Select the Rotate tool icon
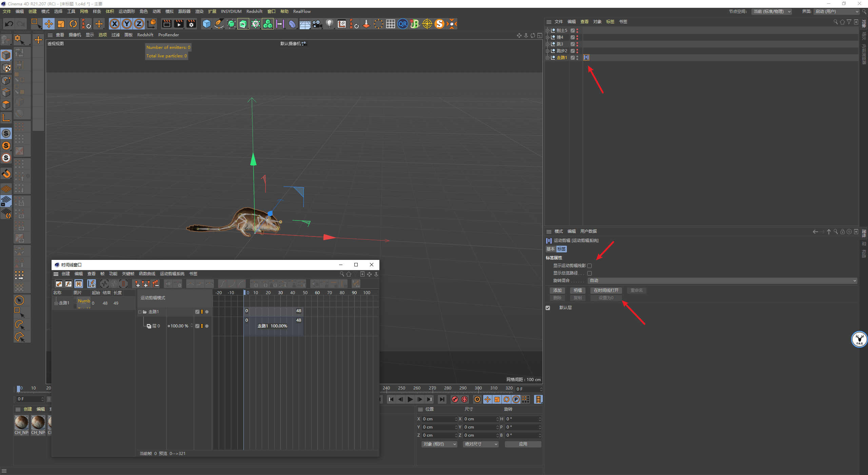 click(73, 24)
